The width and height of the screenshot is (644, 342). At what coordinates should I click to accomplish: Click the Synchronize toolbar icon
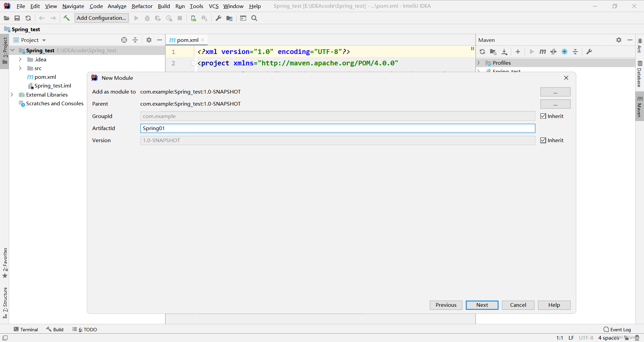[28, 18]
